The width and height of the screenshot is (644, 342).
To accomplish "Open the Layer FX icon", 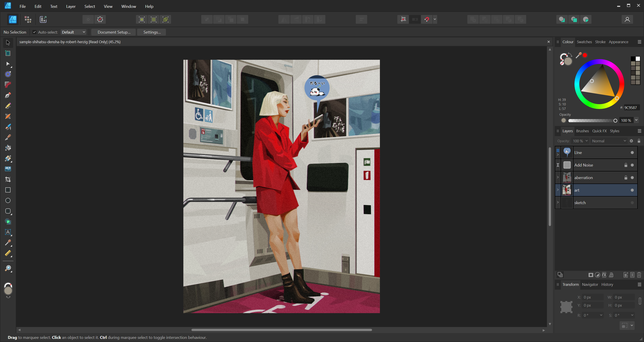I will [x=604, y=275].
